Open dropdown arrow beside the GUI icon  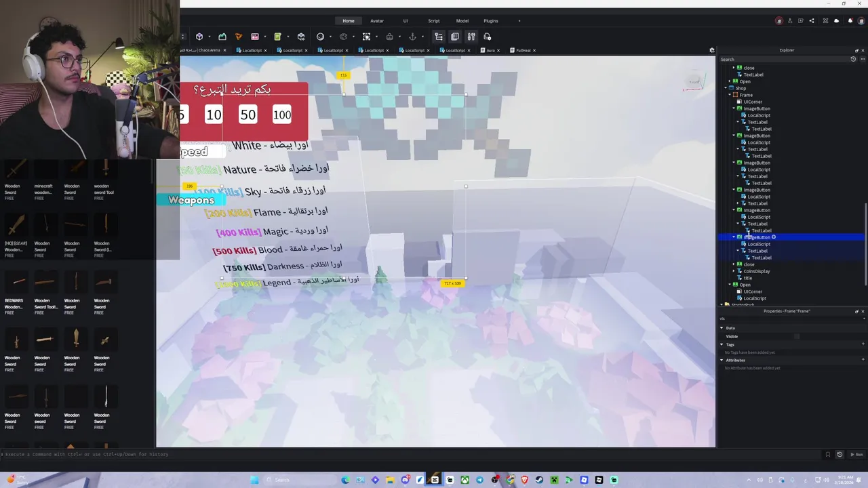coord(264,37)
